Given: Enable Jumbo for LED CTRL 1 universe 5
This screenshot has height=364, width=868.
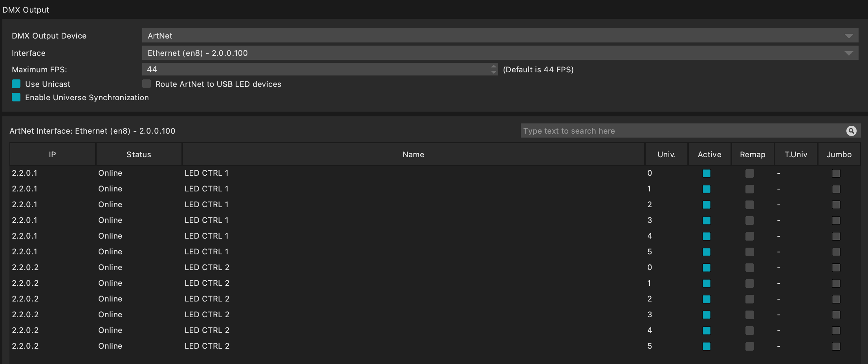Looking at the screenshot, I should (836, 252).
